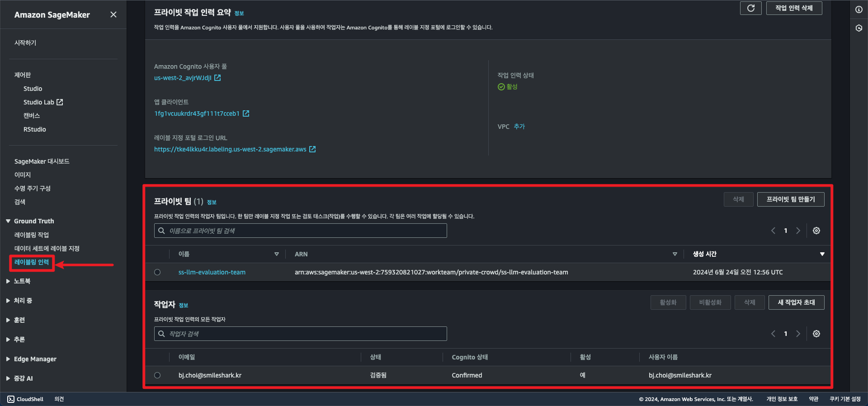Image resolution: width=868 pixels, height=406 pixels.
Task: Expand the 훈련 navigation section
Action: pos(8,320)
